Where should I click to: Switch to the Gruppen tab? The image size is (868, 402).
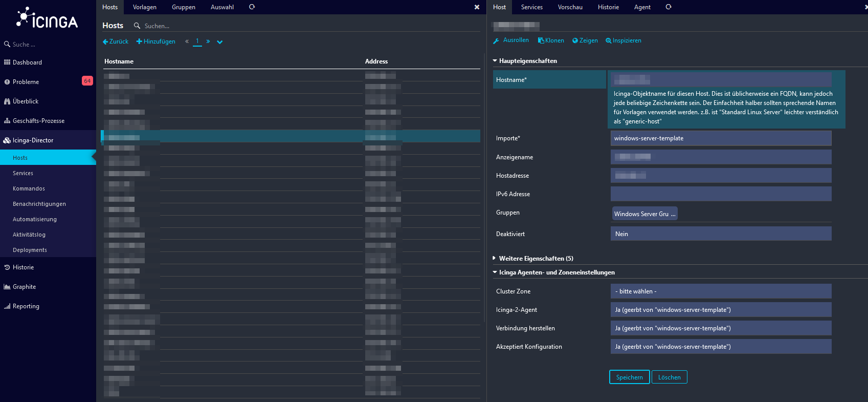point(184,7)
